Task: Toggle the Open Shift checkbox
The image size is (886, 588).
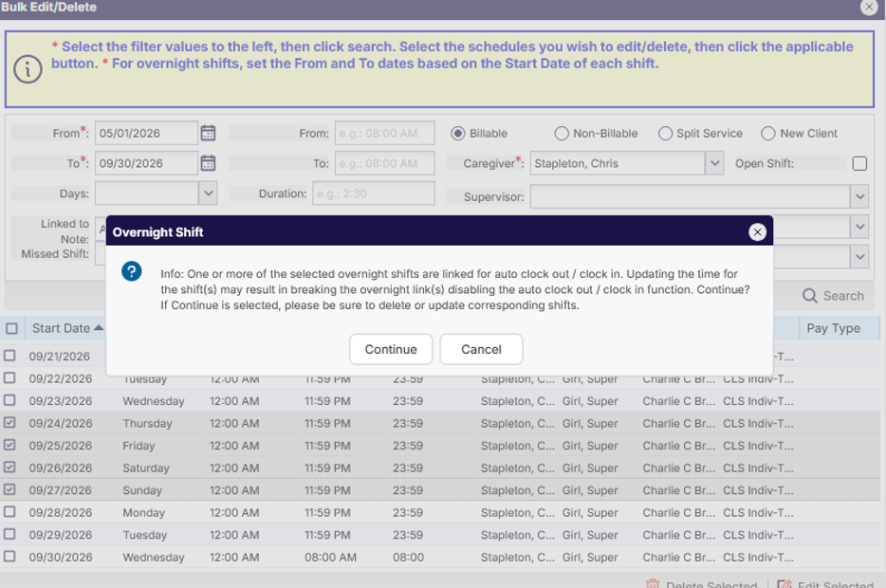Action: [x=859, y=163]
